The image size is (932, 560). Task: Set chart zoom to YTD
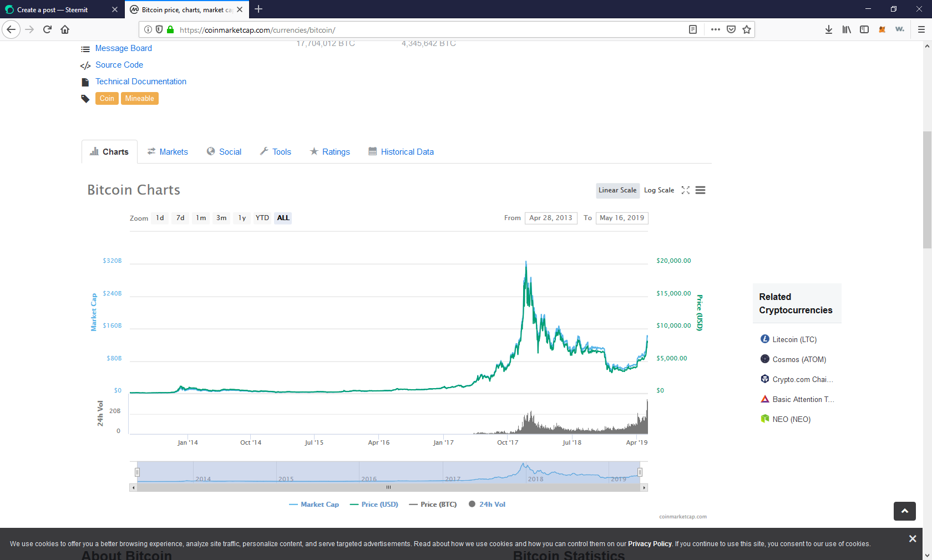(262, 218)
